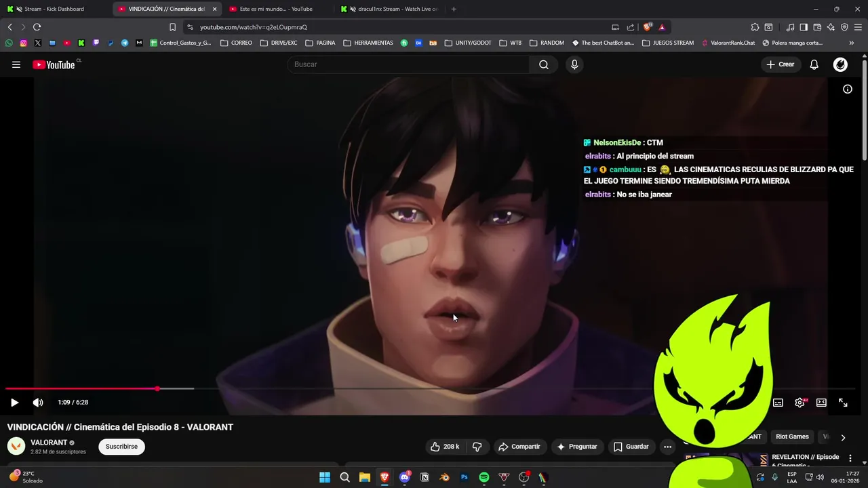Play the video
Image resolution: width=868 pixels, height=488 pixels.
click(x=14, y=402)
